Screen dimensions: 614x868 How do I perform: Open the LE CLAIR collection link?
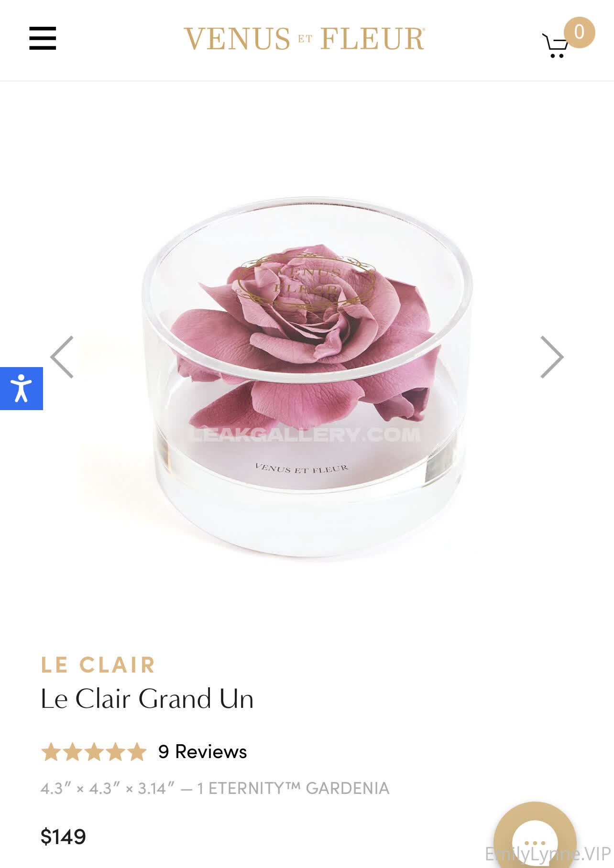click(x=99, y=665)
